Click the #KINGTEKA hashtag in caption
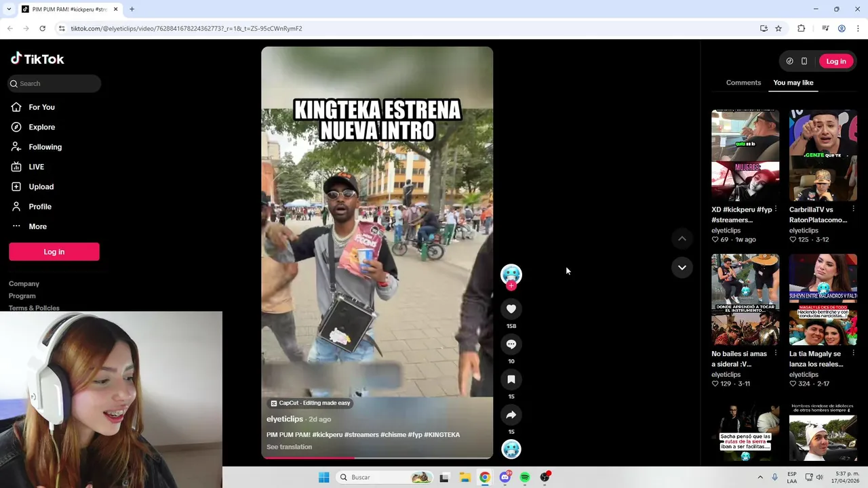868x488 pixels. tap(442, 434)
